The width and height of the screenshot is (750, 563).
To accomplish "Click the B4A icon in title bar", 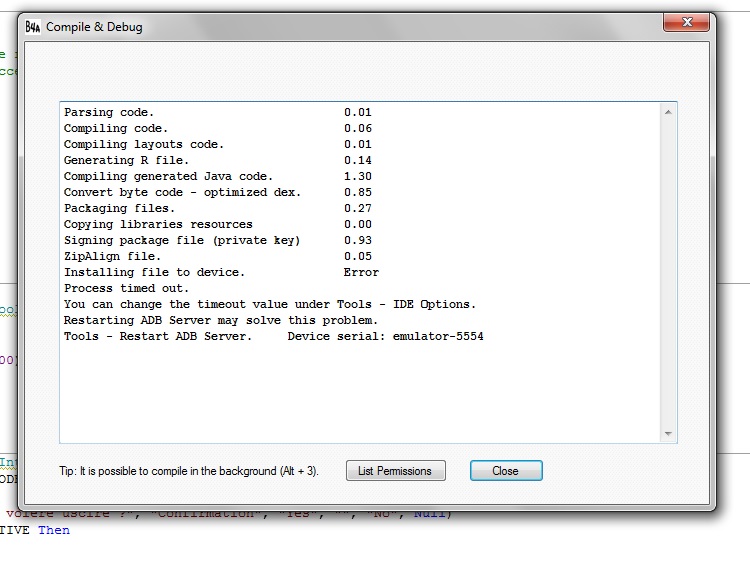I will 33,27.
